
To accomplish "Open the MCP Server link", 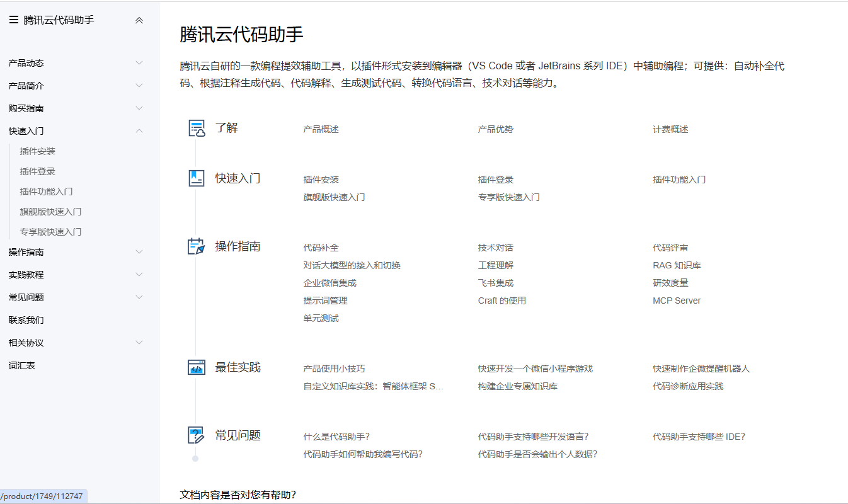I will (677, 301).
